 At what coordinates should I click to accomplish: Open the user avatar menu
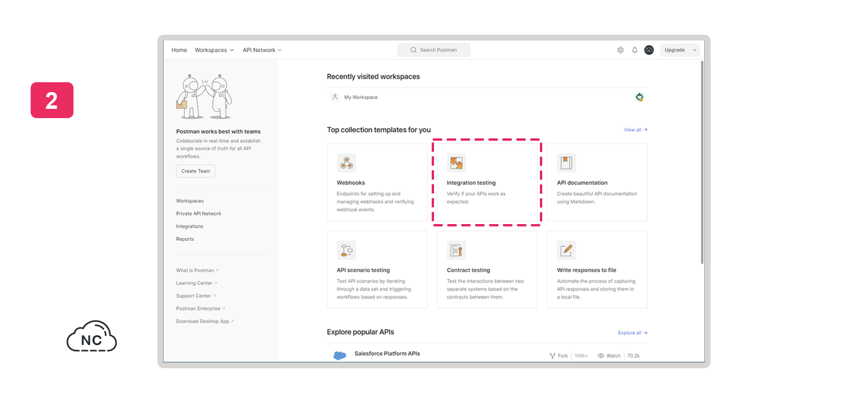point(649,50)
